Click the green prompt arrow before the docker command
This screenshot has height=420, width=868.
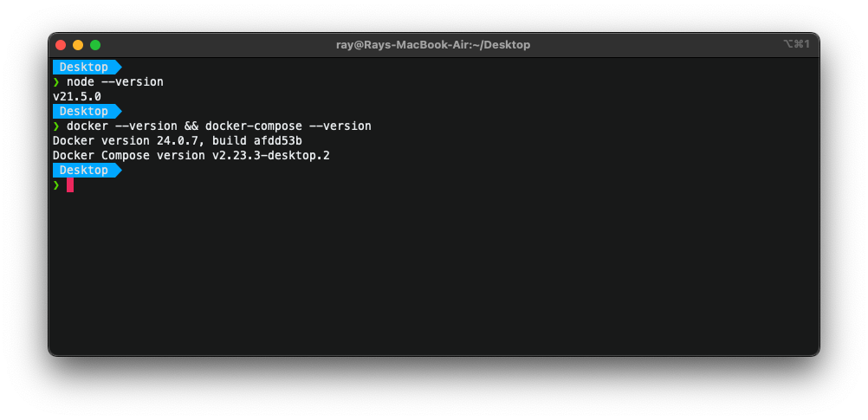point(56,126)
